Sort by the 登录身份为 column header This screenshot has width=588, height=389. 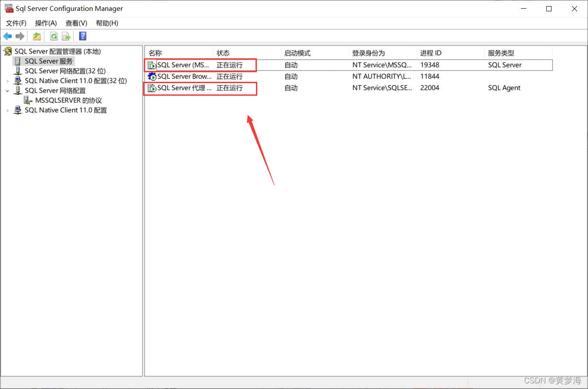(x=382, y=53)
